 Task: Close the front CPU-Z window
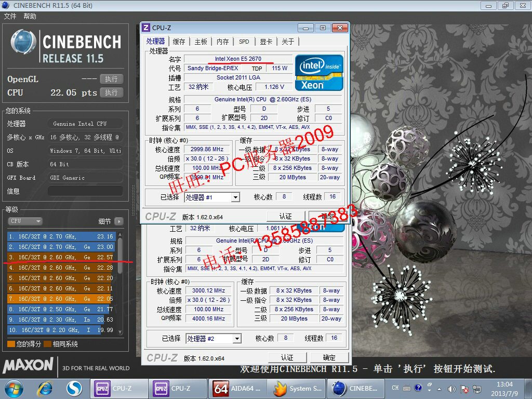point(340,28)
